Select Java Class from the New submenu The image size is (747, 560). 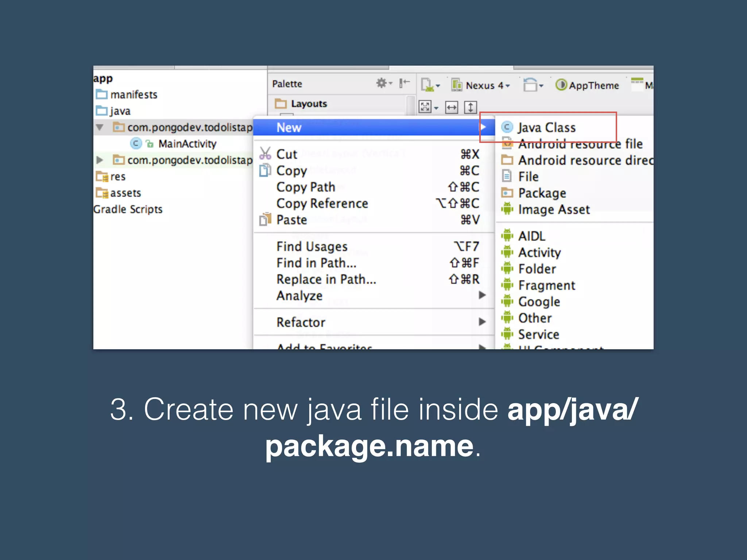point(574,127)
